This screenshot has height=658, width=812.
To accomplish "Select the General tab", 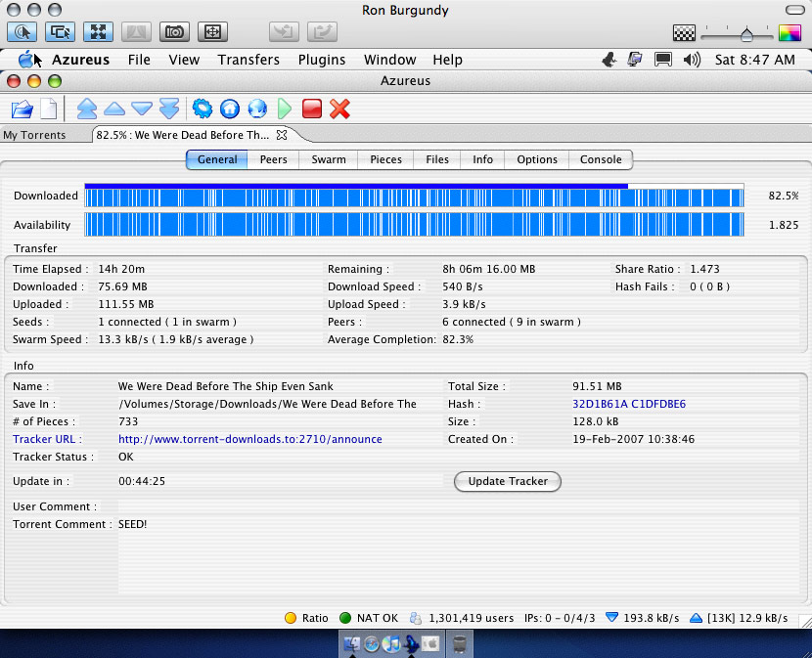I will pyautogui.click(x=217, y=159).
